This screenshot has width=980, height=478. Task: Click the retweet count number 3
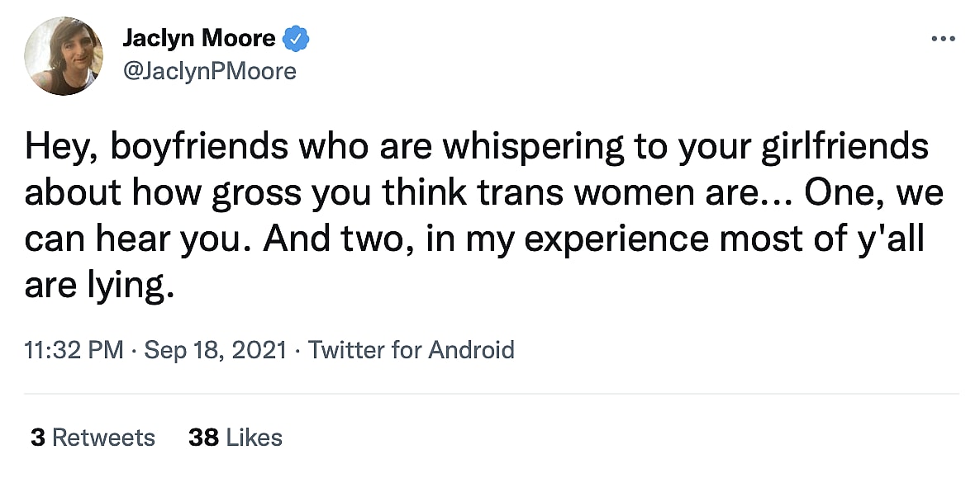pos(37,437)
